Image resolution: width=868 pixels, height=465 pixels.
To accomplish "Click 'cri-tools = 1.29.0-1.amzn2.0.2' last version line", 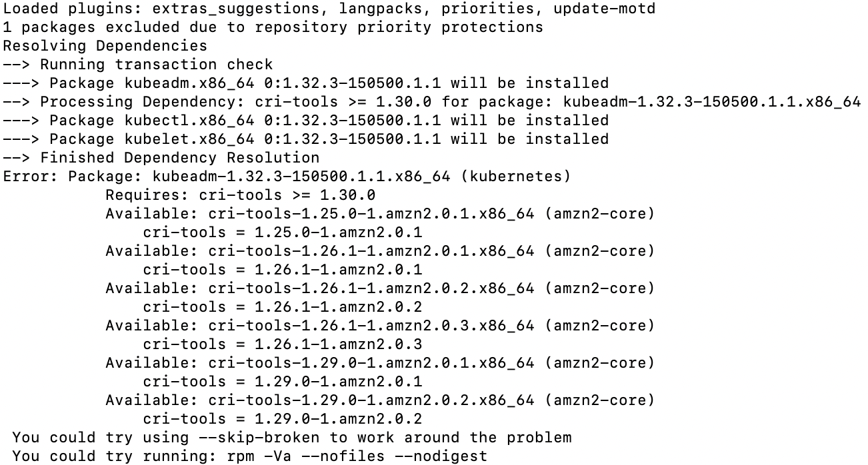I will point(283,419).
